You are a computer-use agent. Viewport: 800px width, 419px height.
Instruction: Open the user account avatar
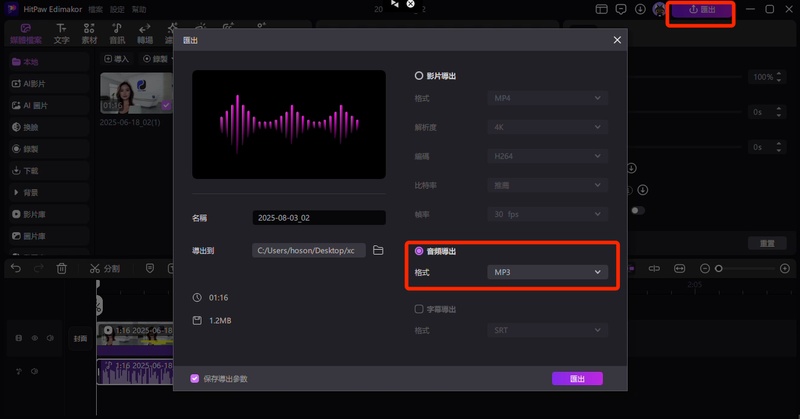[x=659, y=9]
